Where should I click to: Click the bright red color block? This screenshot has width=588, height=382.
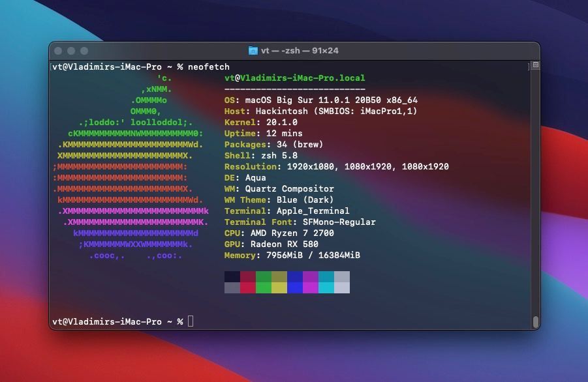248,288
